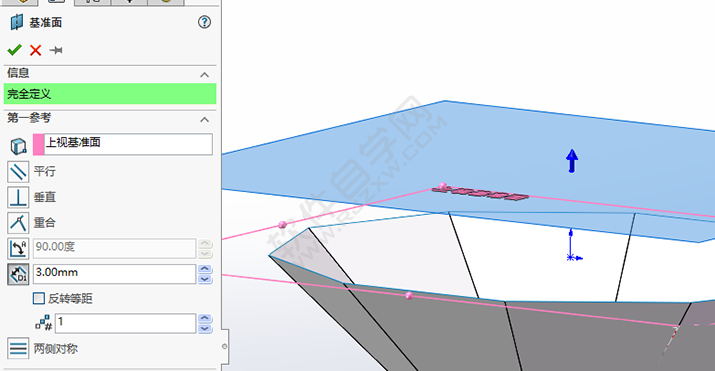The width and height of the screenshot is (715, 371).
Task: Collapse the 信息 section
Action: click(x=205, y=75)
